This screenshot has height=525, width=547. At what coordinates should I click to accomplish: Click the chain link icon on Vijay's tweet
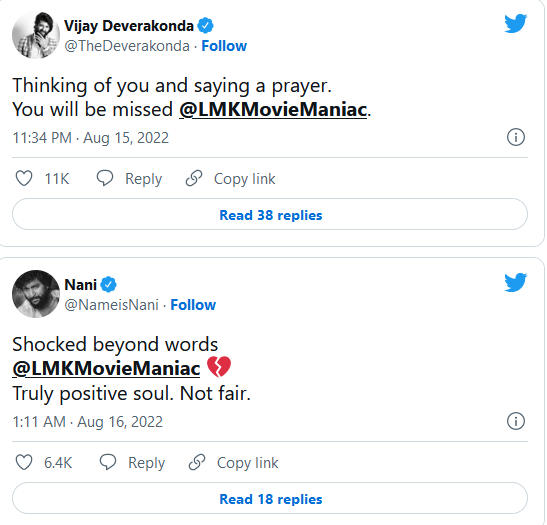[194, 178]
